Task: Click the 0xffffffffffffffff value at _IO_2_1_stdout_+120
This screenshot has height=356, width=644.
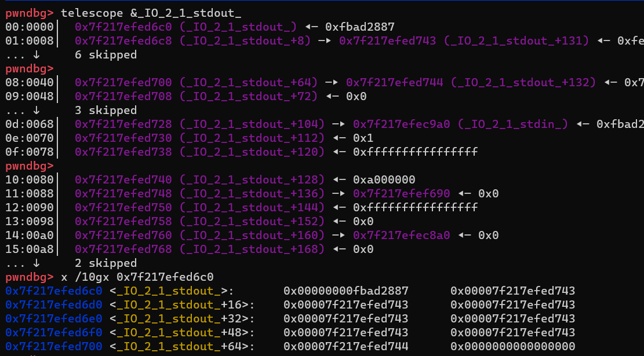Action: [416, 152]
